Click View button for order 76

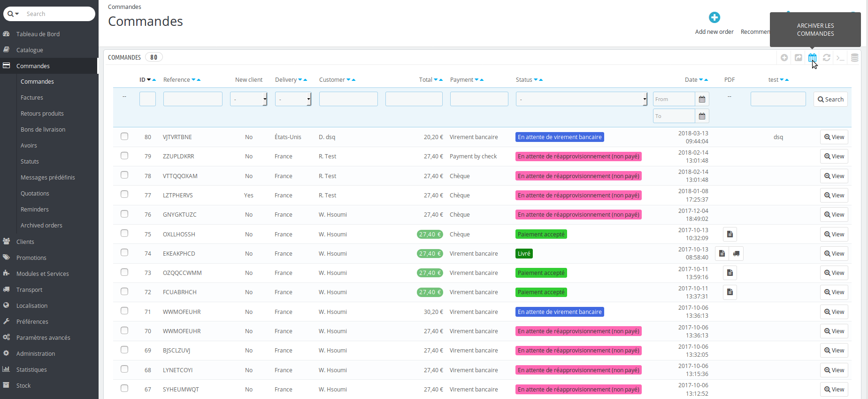[834, 214]
